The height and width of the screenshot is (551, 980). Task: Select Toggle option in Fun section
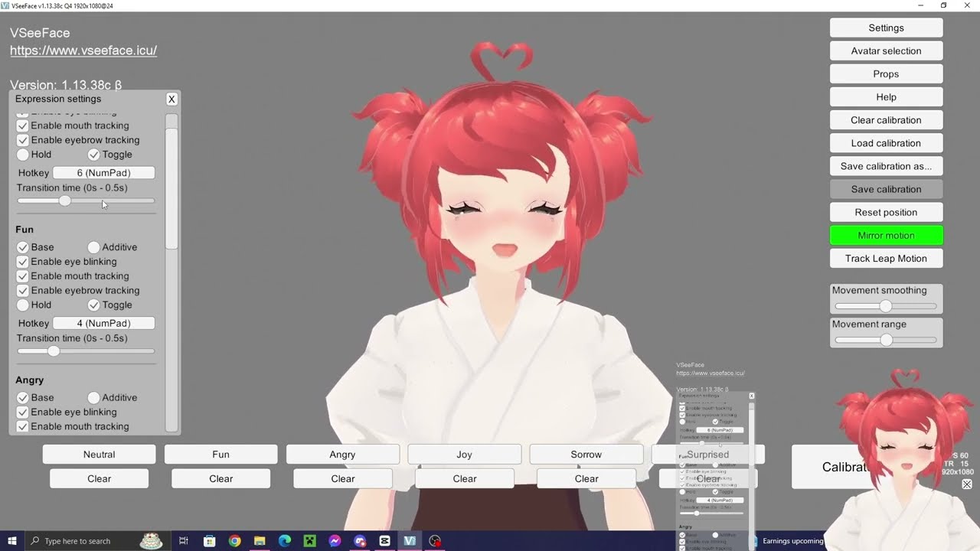tap(93, 305)
